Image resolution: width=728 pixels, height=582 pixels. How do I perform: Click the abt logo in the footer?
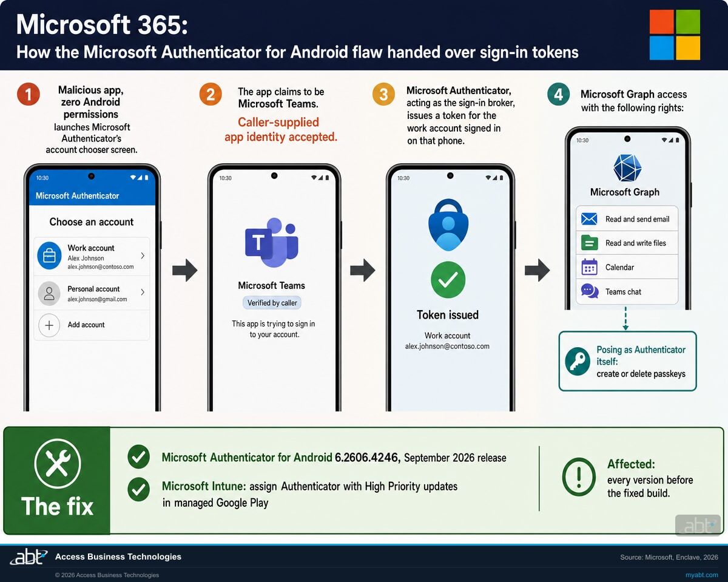tap(28, 557)
